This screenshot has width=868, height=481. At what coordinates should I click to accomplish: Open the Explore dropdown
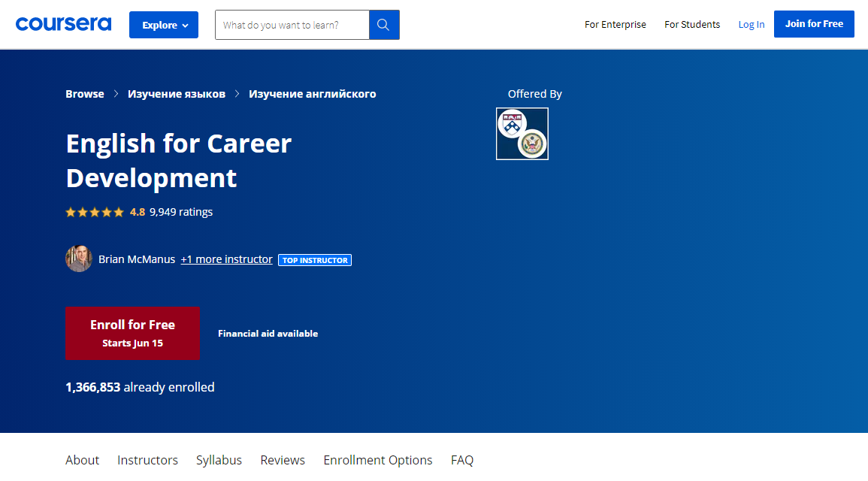coord(163,24)
